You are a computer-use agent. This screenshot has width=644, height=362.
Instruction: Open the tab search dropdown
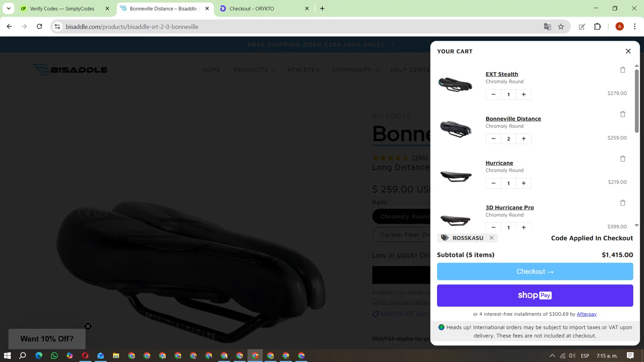coord(9,9)
